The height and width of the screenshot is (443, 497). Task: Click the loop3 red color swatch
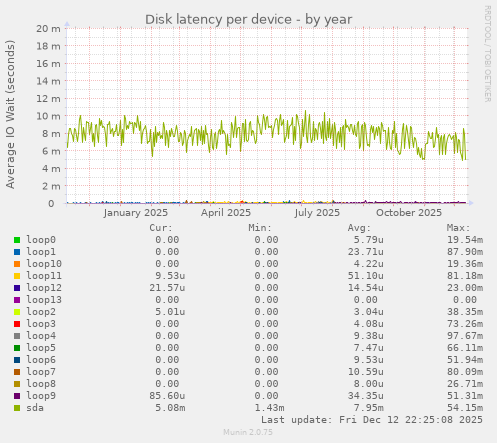click(17, 324)
